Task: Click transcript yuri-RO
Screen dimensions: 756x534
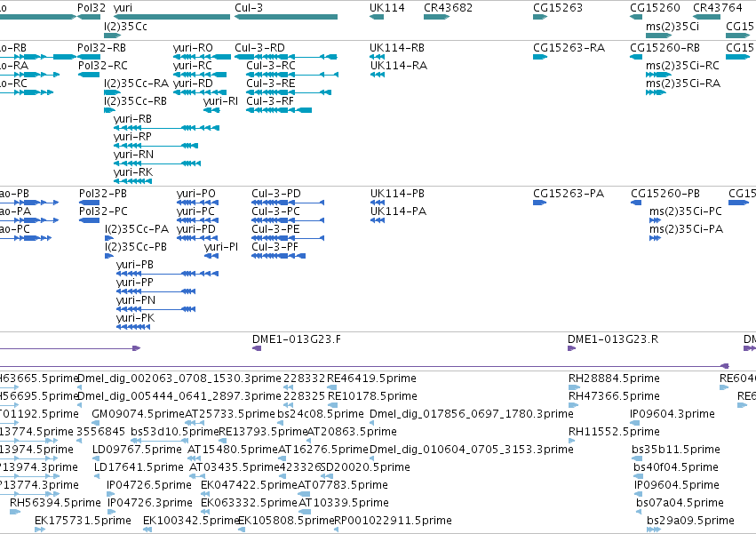Action: click(x=202, y=57)
